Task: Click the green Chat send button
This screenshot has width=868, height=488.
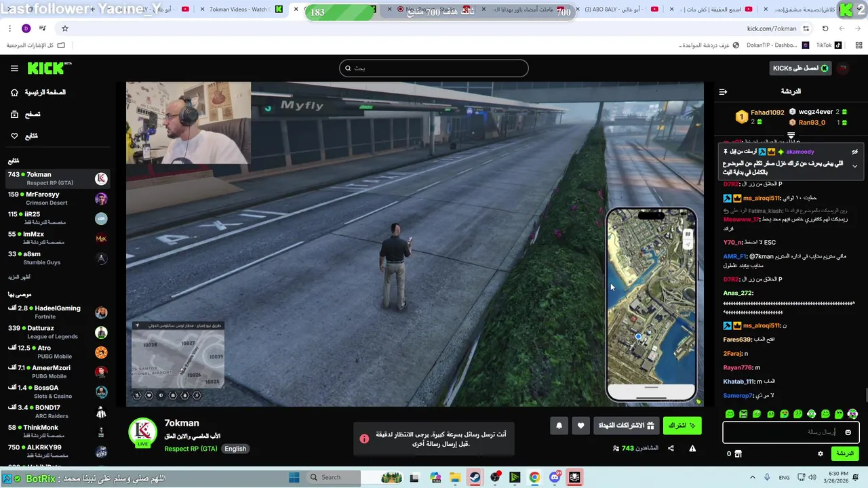Action: pyautogui.click(x=845, y=453)
